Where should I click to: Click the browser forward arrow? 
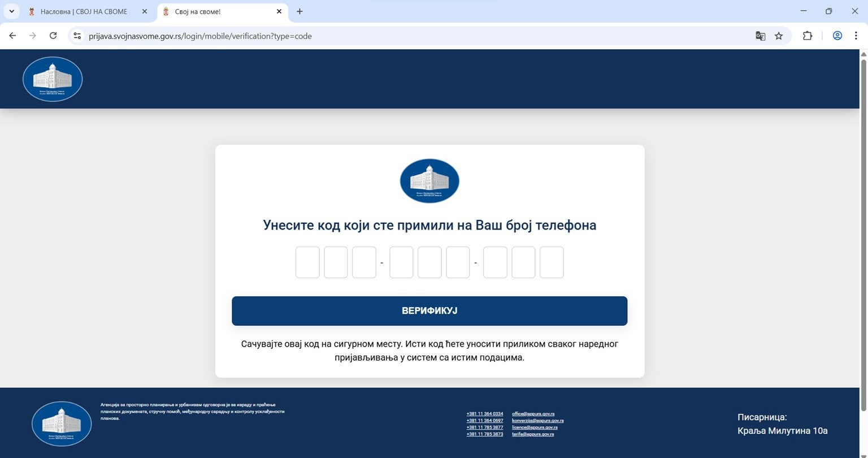pos(33,36)
